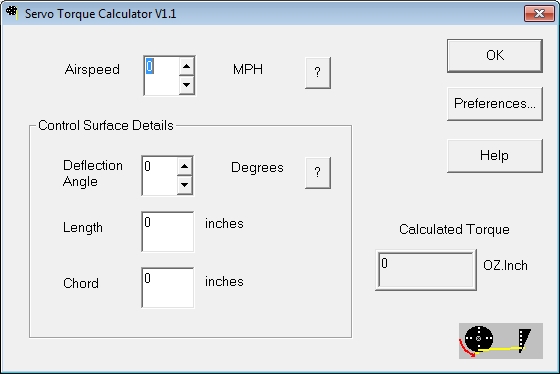Click the OK button
The height and width of the screenshot is (374, 560).
pyautogui.click(x=495, y=55)
